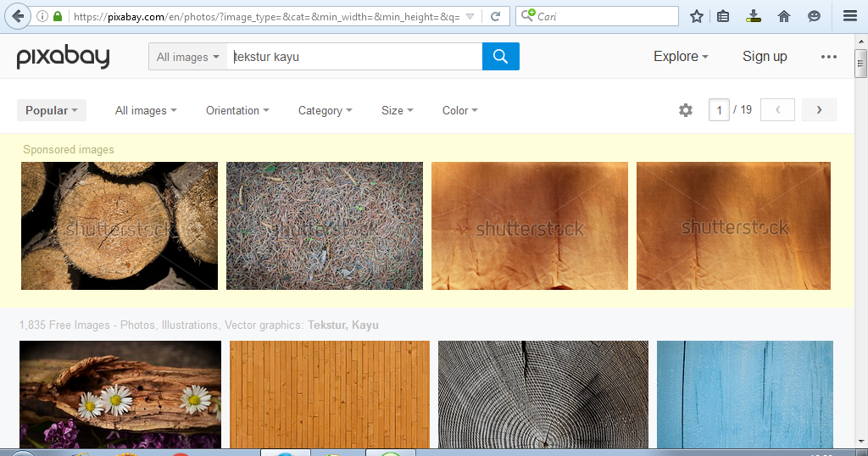Open sponsored stacked logs image
The image size is (868, 456).
tap(120, 225)
